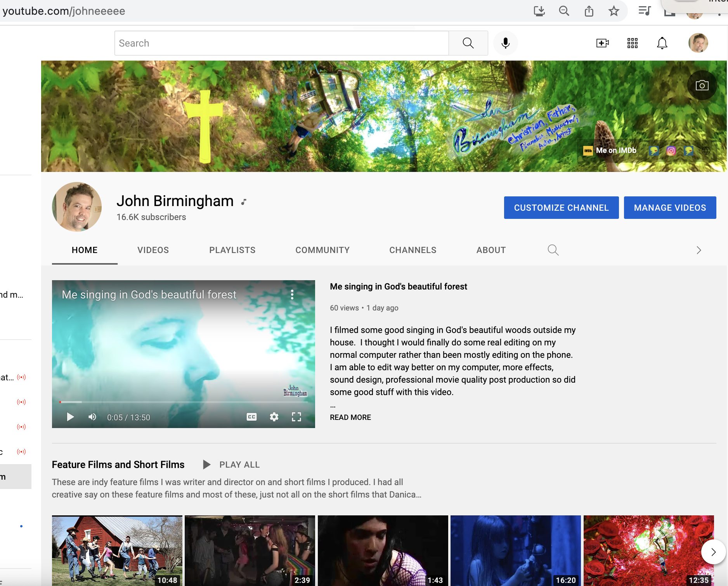Viewport: 728px width, 586px height.
Task: Open browser media control icon
Action: pyautogui.click(x=645, y=11)
